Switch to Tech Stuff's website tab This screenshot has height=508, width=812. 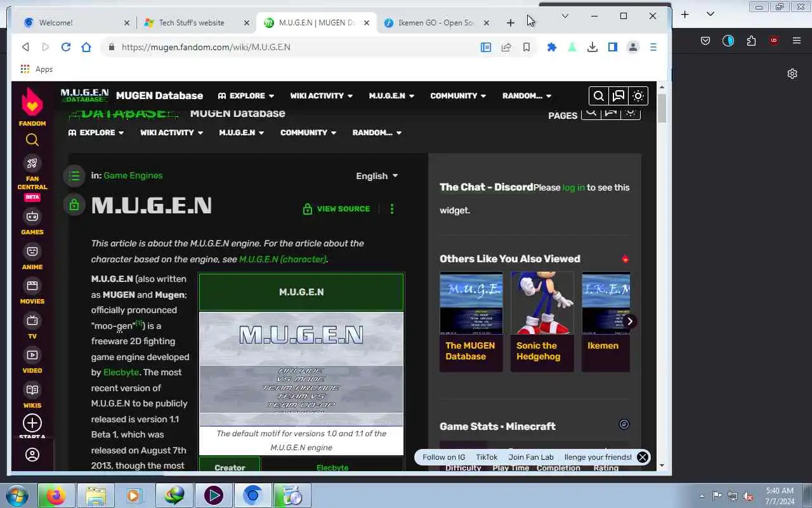tap(197, 23)
